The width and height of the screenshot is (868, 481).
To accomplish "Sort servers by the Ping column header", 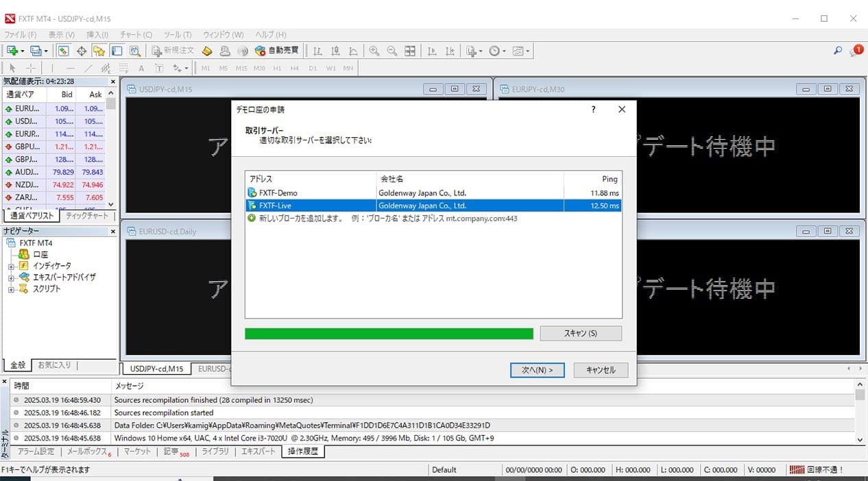I will click(592, 179).
